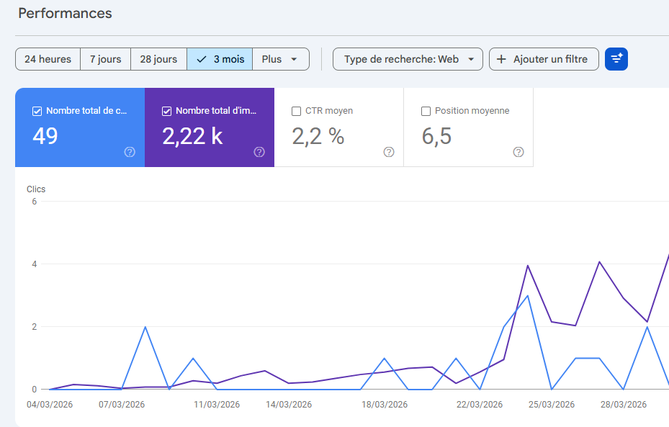The image size is (669, 427).
Task: Click the Ajouter un filtre button
Action: [543, 59]
